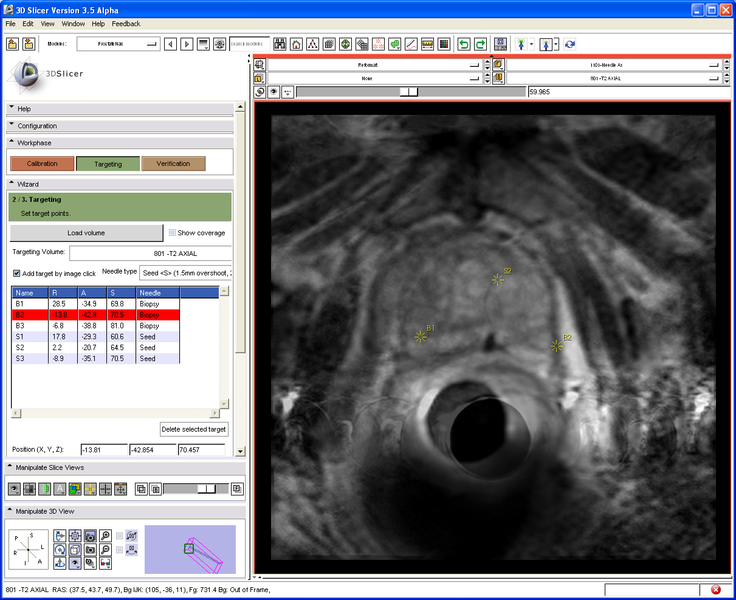This screenshot has height=600, width=736.
Task: Uncheck Add target by image click
Action: 16,273
